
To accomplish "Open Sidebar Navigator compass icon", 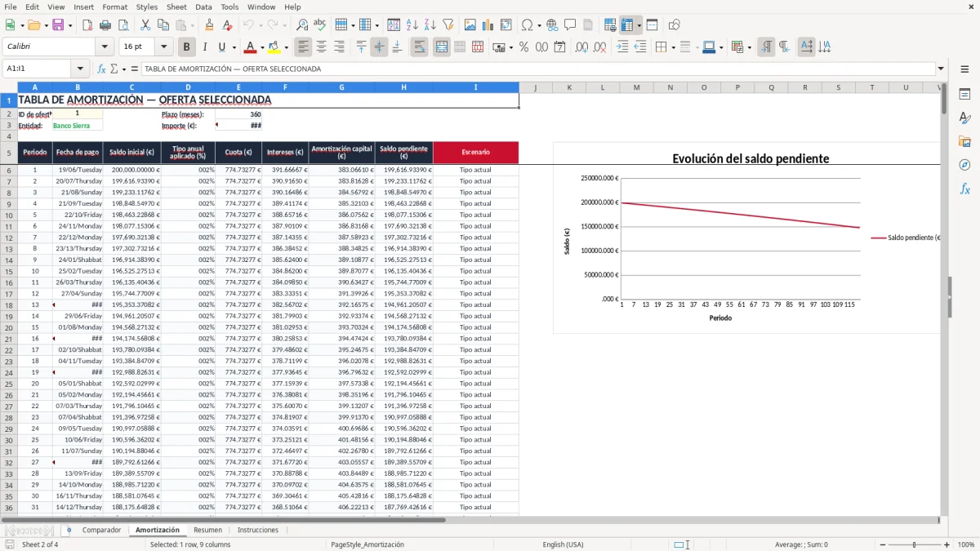I will pos(964,166).
